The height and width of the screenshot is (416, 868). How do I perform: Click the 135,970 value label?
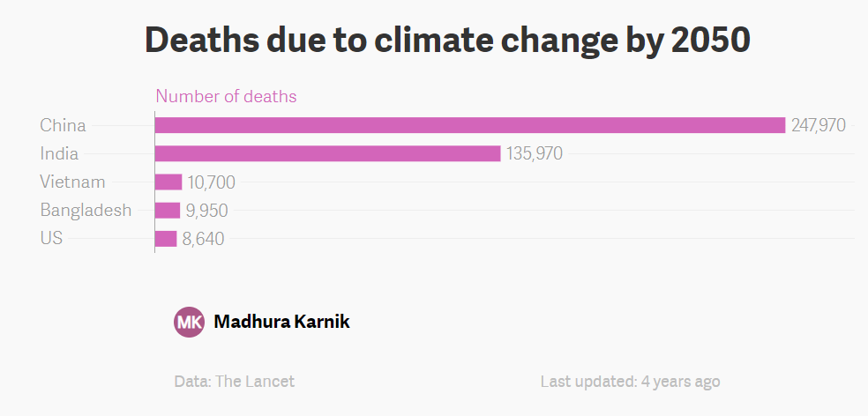coord(534,153)
